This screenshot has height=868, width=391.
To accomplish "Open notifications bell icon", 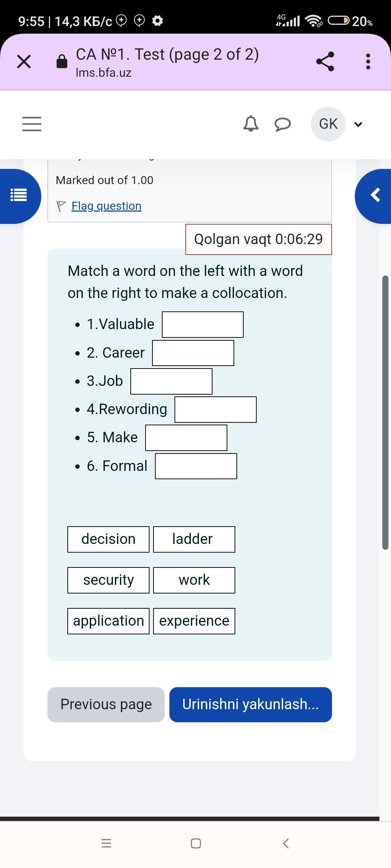I will [x=251, y=124].
